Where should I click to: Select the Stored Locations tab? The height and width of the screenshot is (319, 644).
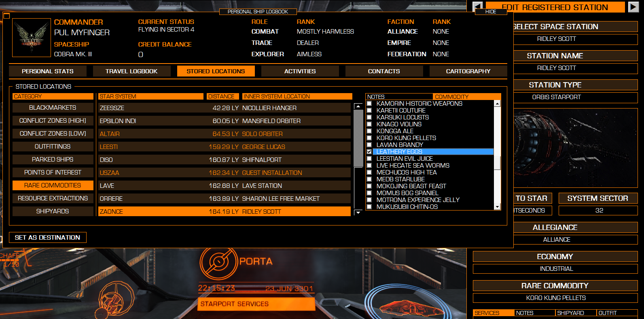(x=216, y=71)
